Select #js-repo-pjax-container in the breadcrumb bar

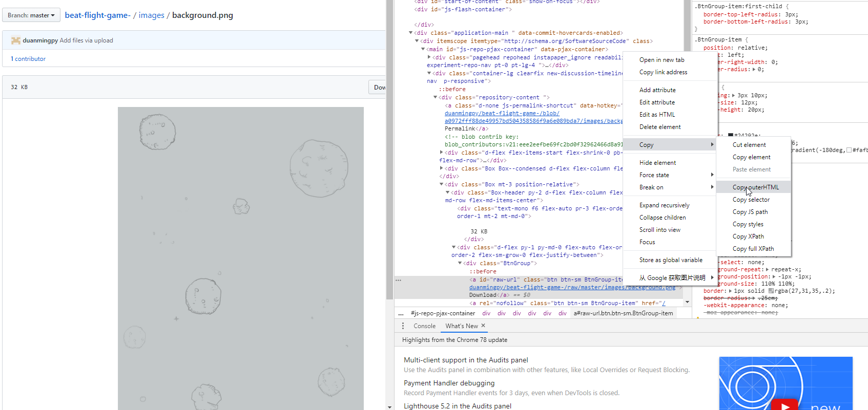(443, 313)
